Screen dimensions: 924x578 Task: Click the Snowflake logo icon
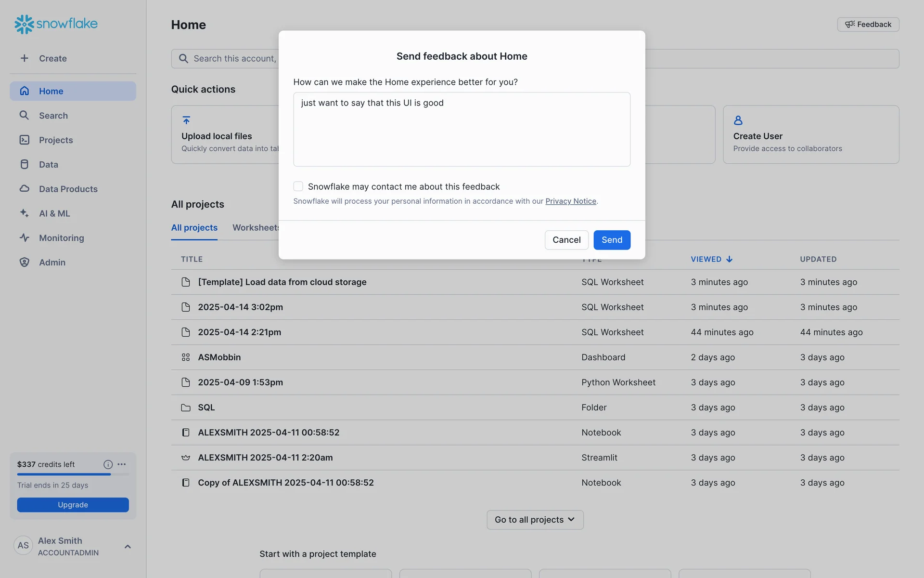(x=24, y=24)
